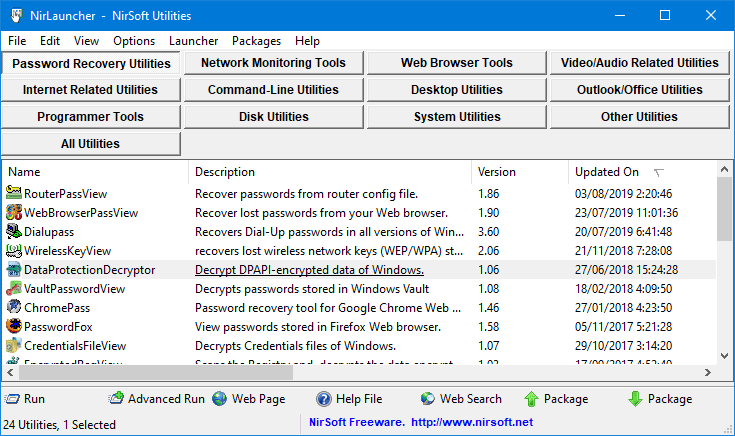Open the www.nirsoft.net link
Screen dimensions: 735x436
[472, 422]
